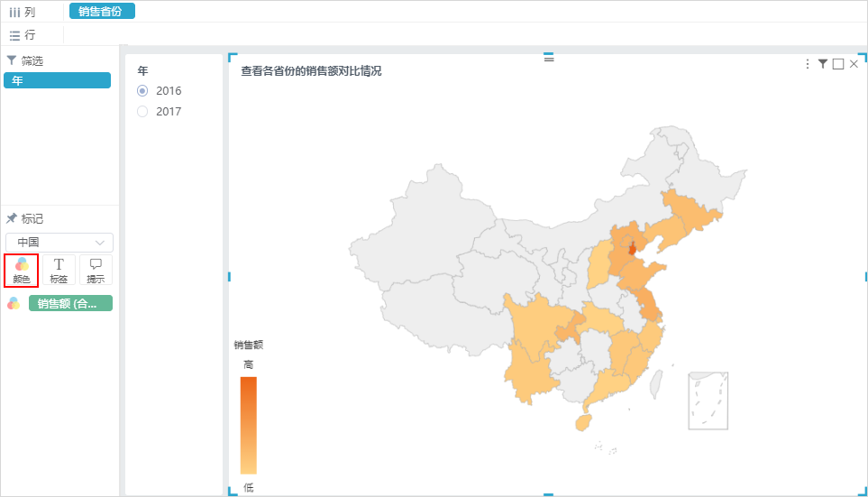Click the empty 行 rows shelf
Viewport: 868px width, 497px height.
click(x=465, y=35)
